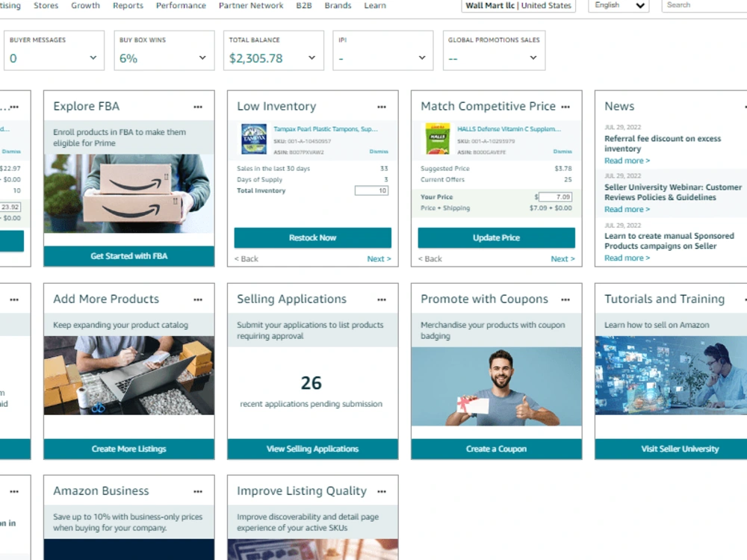The image size is (747, 560).
Task: Click HALLS Defense product image
Action: [437, 139]
